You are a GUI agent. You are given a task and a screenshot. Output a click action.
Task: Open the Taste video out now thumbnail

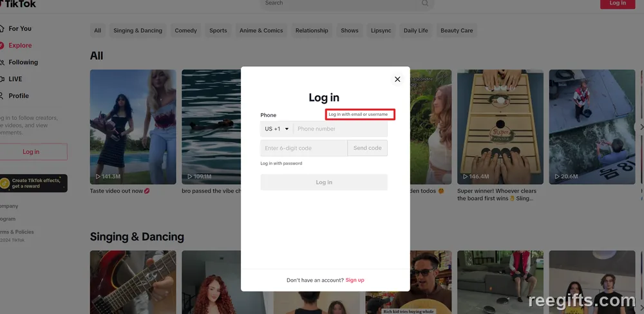coord(133,127)
